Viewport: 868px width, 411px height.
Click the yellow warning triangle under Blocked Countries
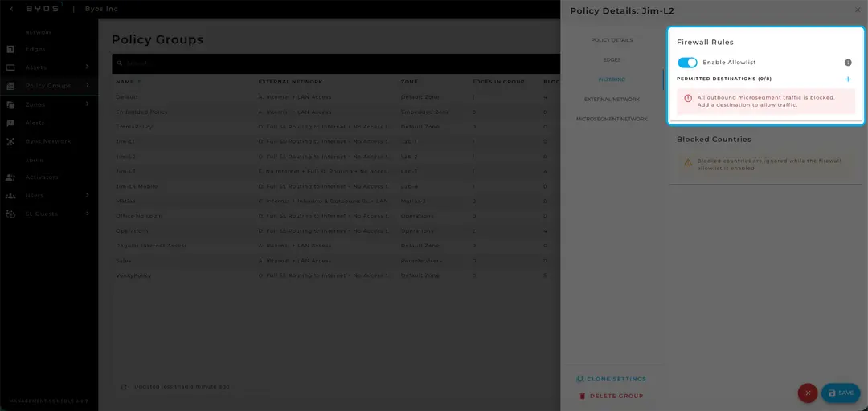point(688,163)
